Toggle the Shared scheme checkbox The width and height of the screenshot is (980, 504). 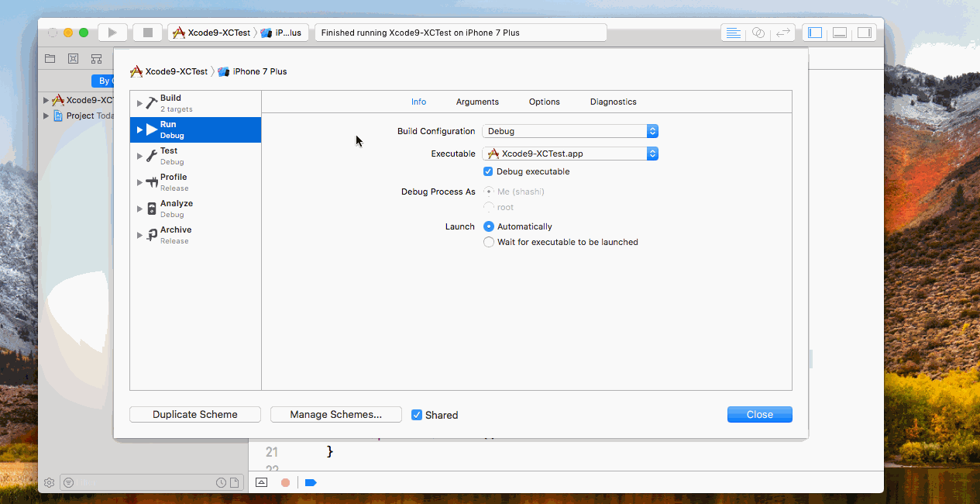coord(417,415)
